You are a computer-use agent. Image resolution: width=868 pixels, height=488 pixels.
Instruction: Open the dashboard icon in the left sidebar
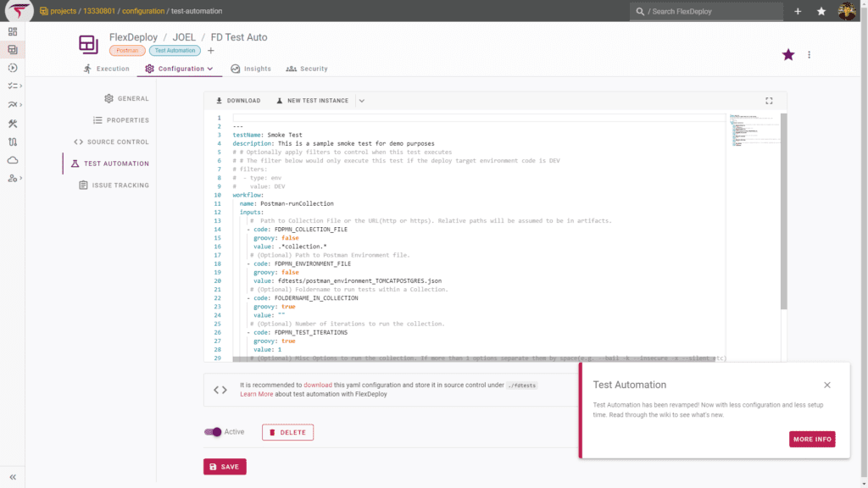(13, 31)
